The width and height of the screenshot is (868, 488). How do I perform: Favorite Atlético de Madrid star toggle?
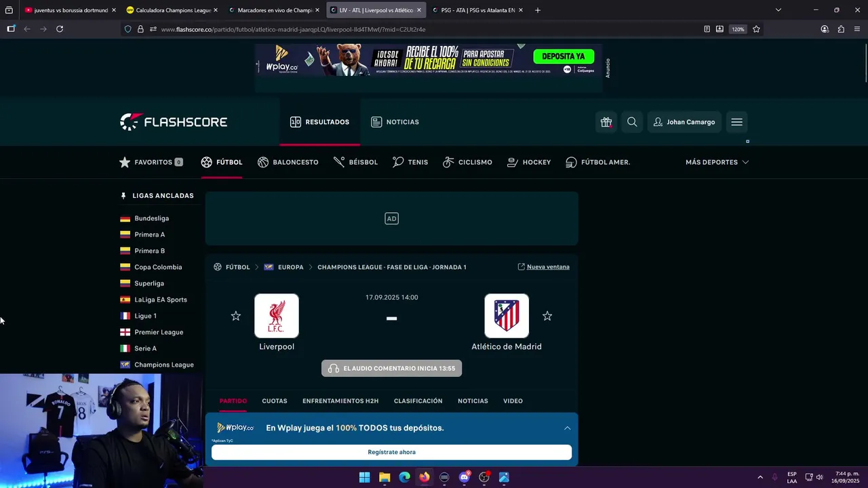[547, 316]
